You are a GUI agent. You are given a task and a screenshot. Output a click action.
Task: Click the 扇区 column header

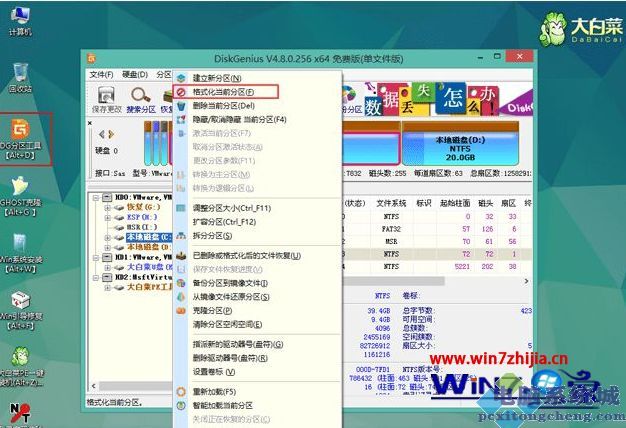(508, 203)
